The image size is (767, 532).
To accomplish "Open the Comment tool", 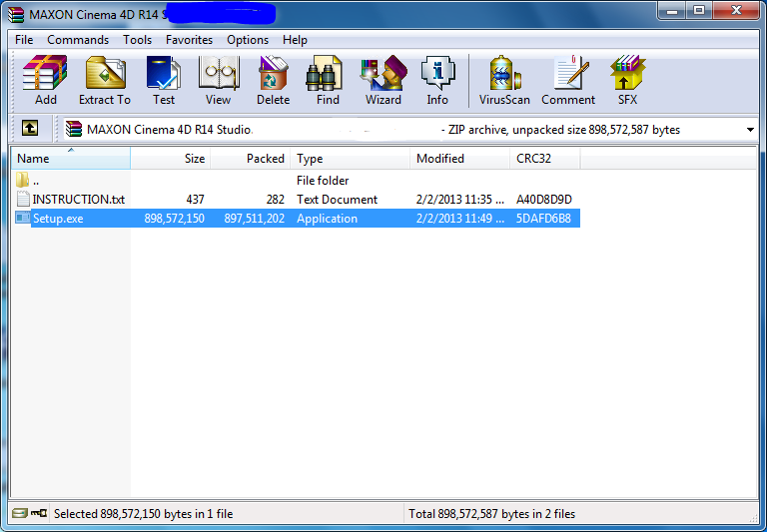I will click(x=571, y=73).
